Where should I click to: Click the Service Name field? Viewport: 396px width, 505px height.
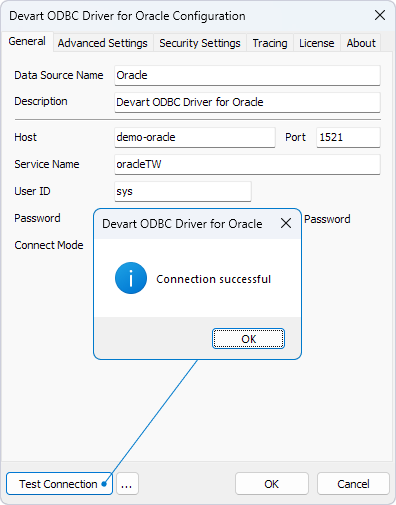[x=247, y=164]
